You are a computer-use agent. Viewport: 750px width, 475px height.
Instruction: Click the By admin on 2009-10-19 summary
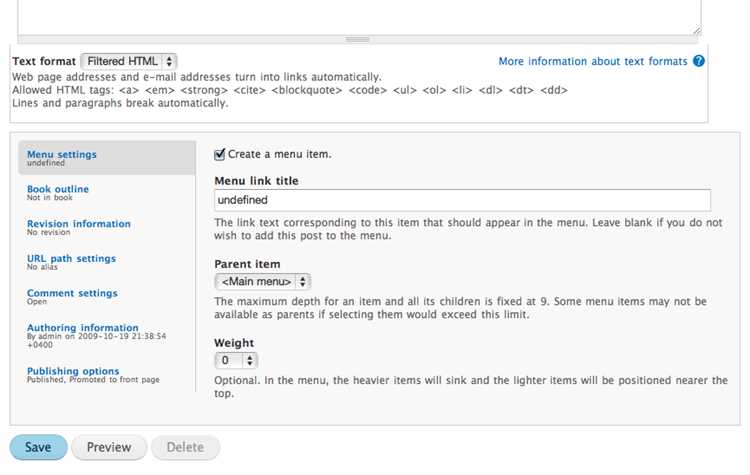click(96, 341)
